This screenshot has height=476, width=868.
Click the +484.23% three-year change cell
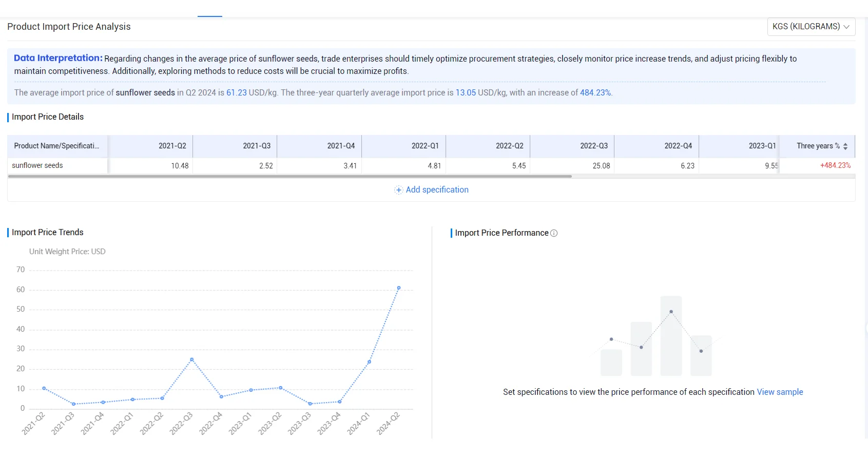click(x=835, y=166)
